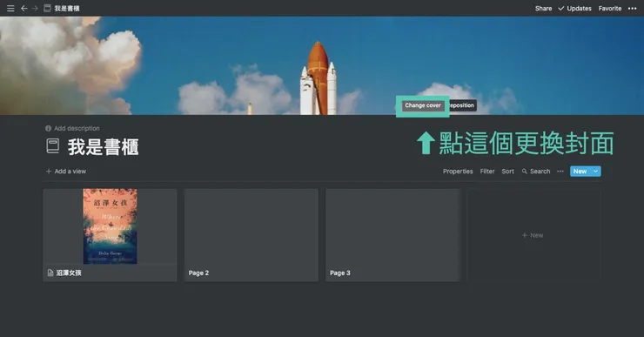This screenshot has height=337, width=644.
Task: Click the Share button
Action: coord(543,8)
